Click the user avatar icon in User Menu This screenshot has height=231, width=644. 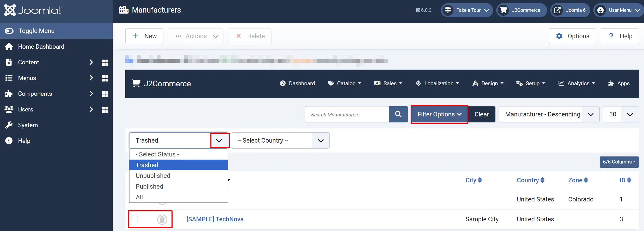coord(601,10)
